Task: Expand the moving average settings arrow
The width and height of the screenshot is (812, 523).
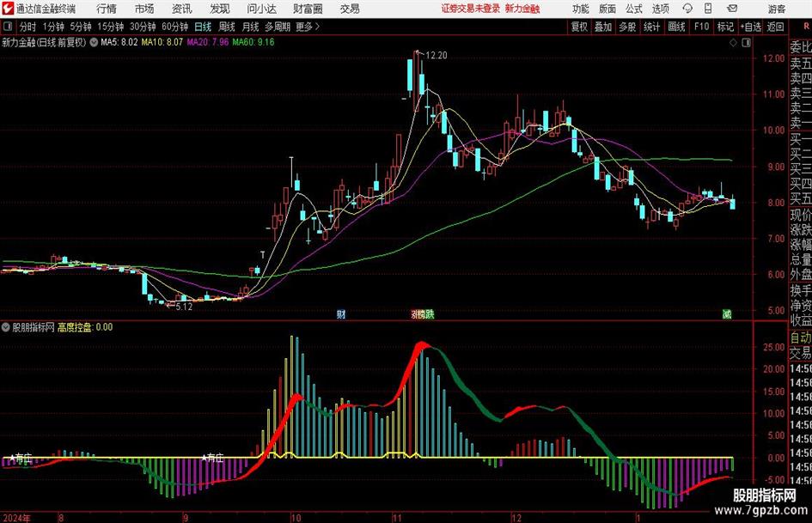Action: (94, 42)
